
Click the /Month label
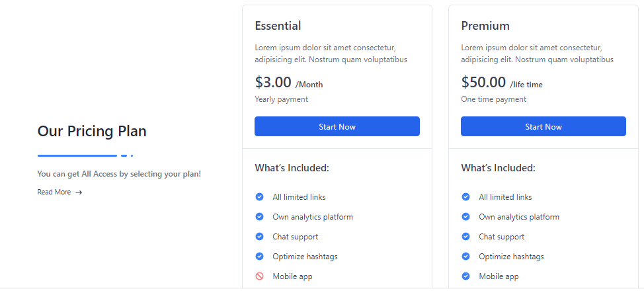(309, 85)
